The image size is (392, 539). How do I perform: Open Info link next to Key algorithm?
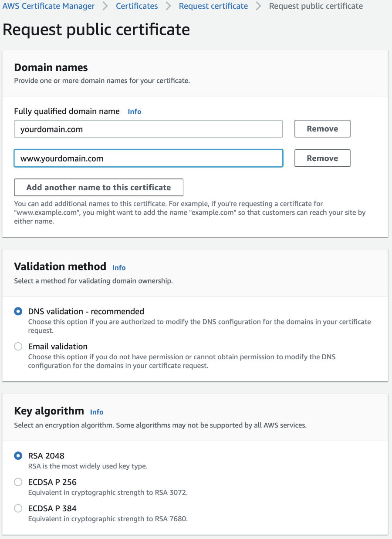[x=97, y=412]
